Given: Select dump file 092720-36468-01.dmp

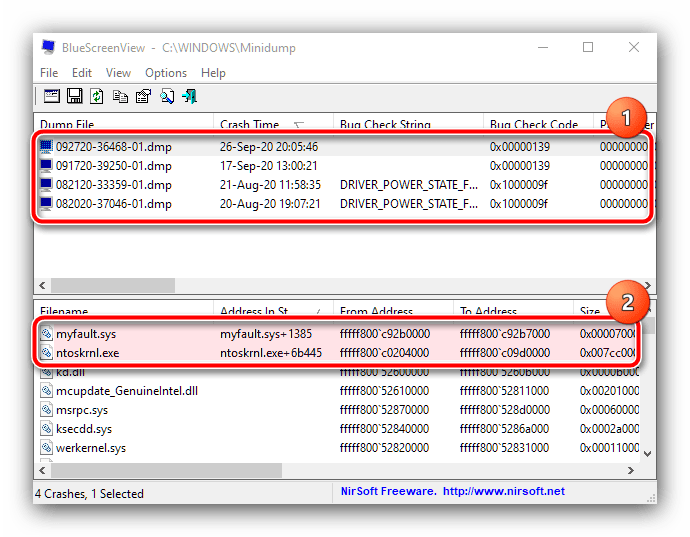Looking at the screenshot, I should 114,147.
